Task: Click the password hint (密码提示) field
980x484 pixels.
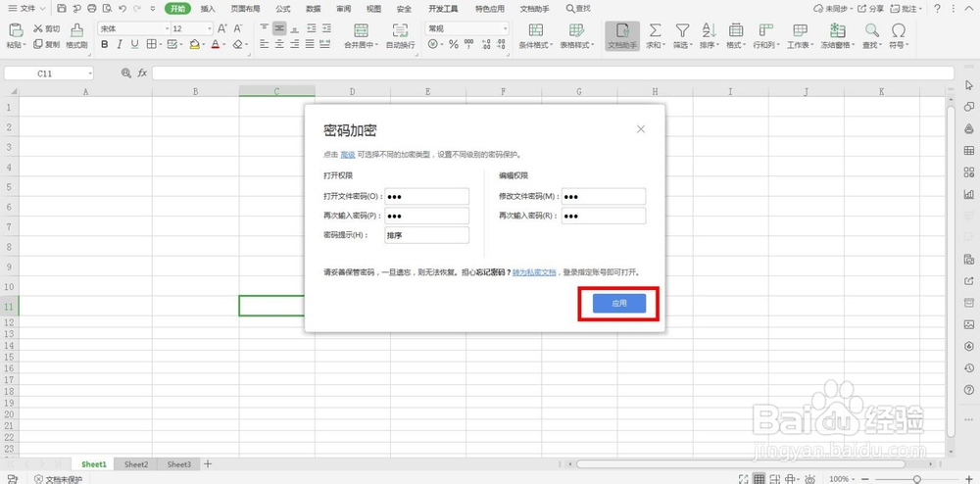Action: (x=427, y=235)
